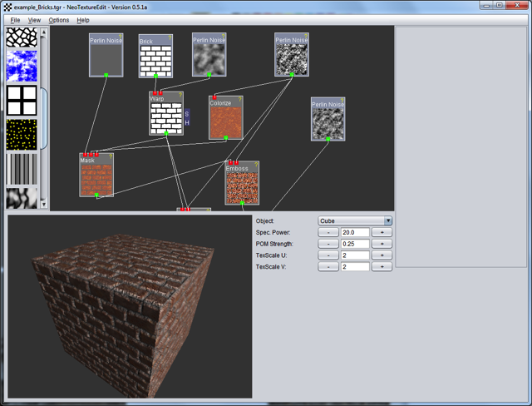Open the Help menu
Screen dimensions: 532x406
tap(83, 20)
